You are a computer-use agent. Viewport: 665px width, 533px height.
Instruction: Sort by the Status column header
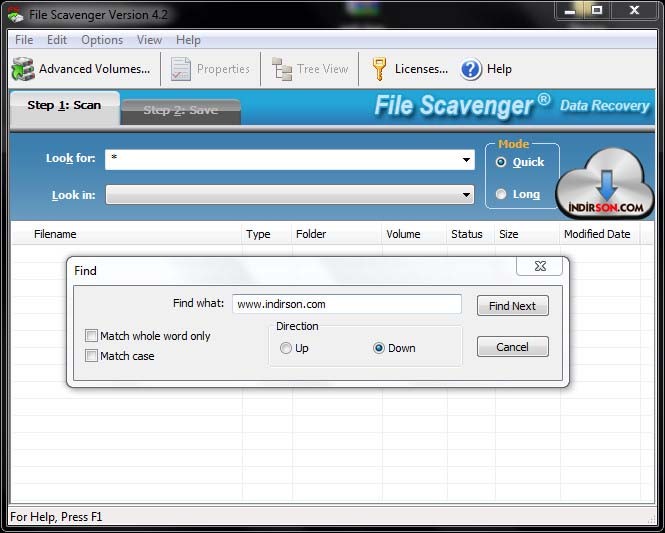(471, 234)
